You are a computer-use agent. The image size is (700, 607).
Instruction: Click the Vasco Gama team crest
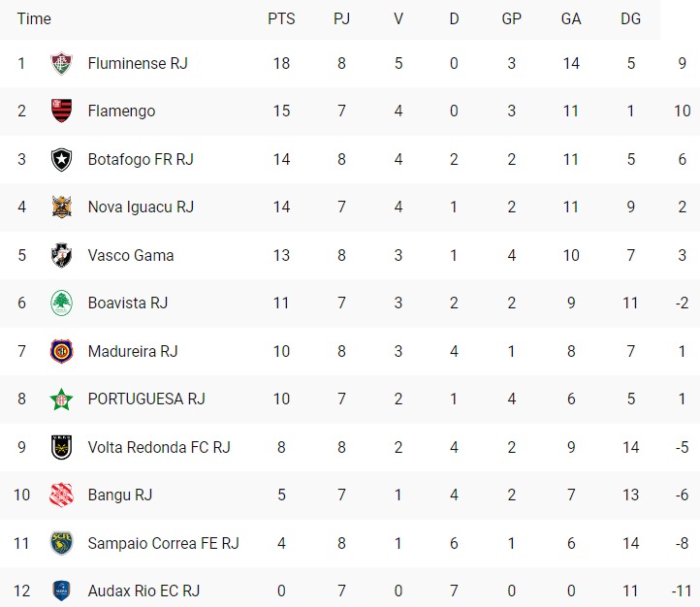62,255
